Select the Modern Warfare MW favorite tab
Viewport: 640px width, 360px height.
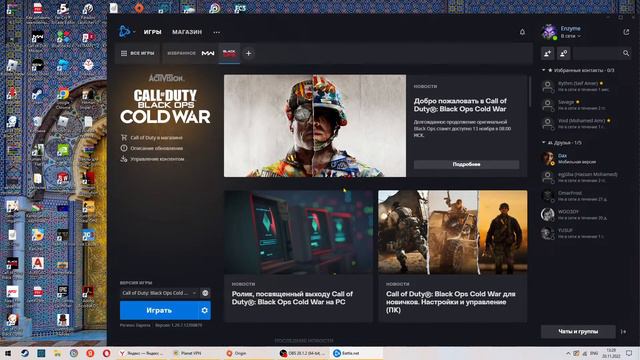coord(208,53)
